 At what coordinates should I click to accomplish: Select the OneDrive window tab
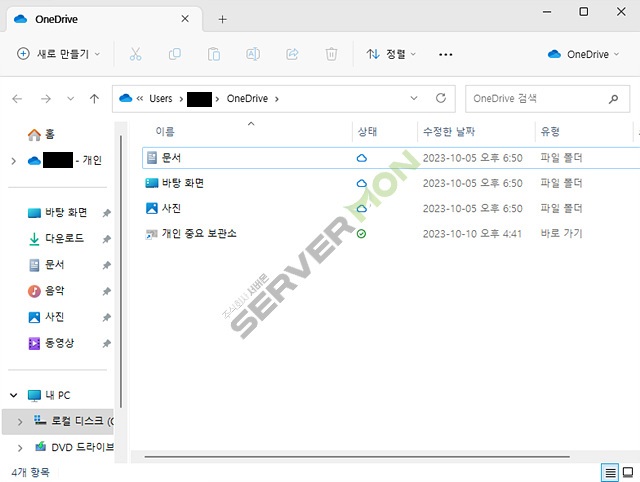click(102, 19)
